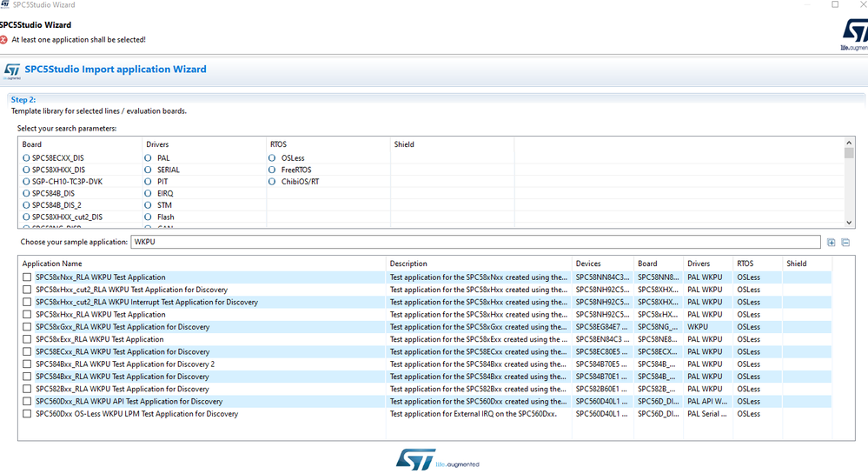Select the SPC58ECXX_DIS board radio button
The height and width of the screenshot is (474, 868).
[26, 158]
